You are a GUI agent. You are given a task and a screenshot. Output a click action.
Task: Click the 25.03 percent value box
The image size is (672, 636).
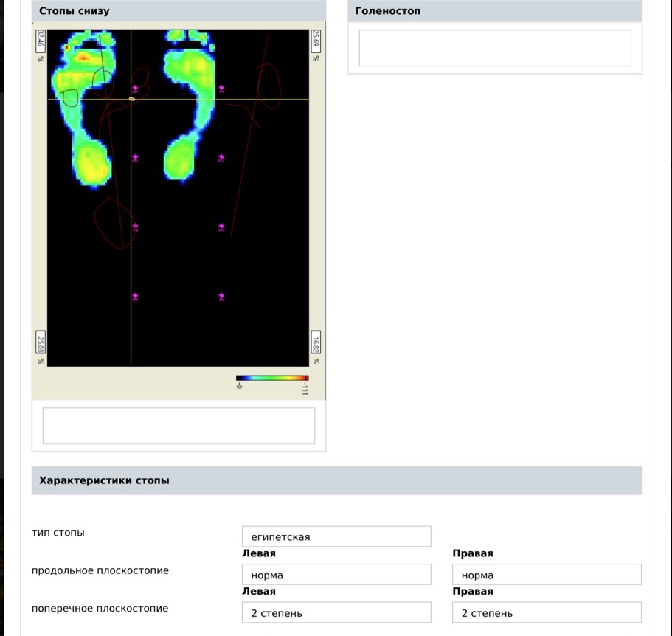coord(41,342)
